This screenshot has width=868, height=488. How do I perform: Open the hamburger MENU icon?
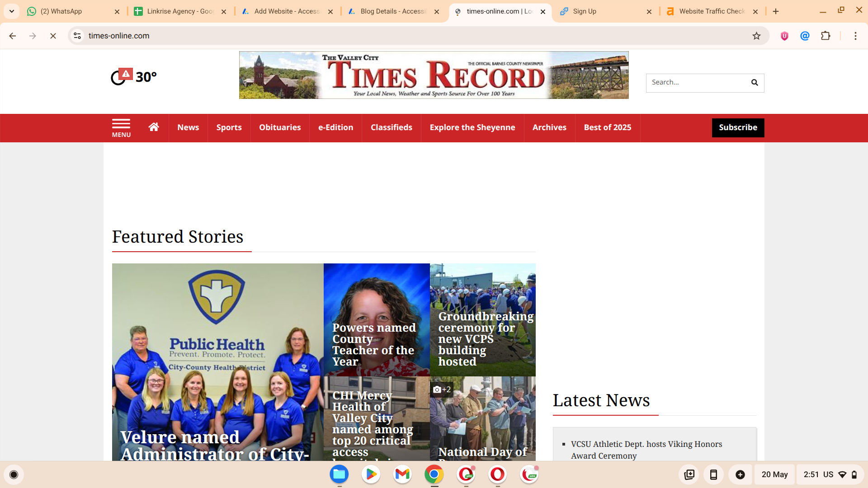pos(121,128)
